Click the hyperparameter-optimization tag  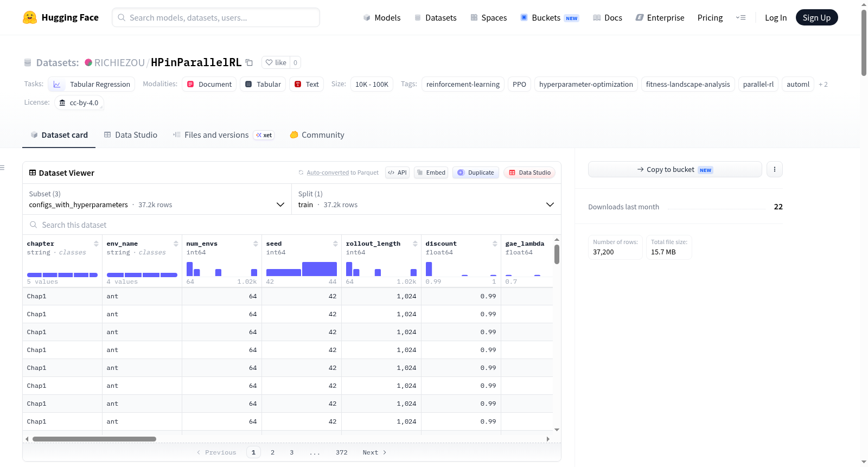pyautogui.click(x=586, y=84)
